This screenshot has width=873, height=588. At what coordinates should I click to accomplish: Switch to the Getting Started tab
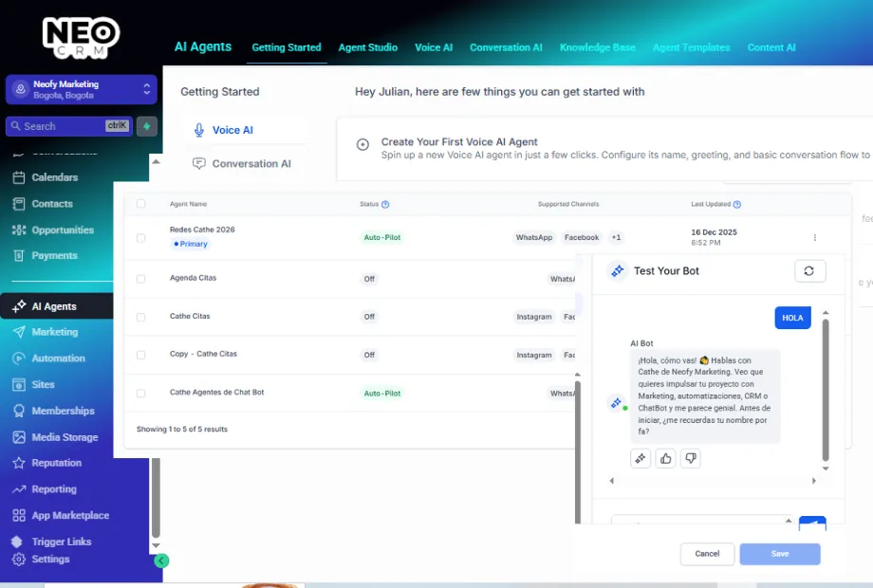(x=287, y=47)
